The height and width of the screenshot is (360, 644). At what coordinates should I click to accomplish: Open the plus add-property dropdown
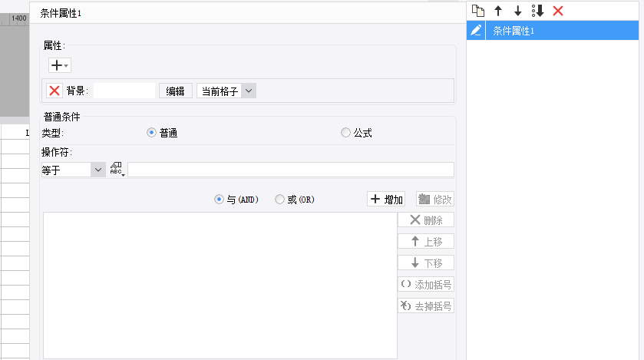pos(60,65)
